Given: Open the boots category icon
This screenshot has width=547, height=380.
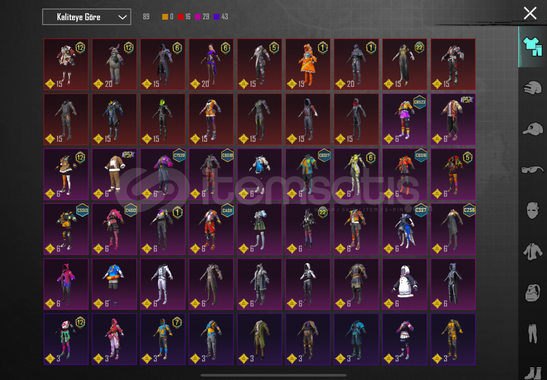Looking at the screenshot, I should (532, 373).
